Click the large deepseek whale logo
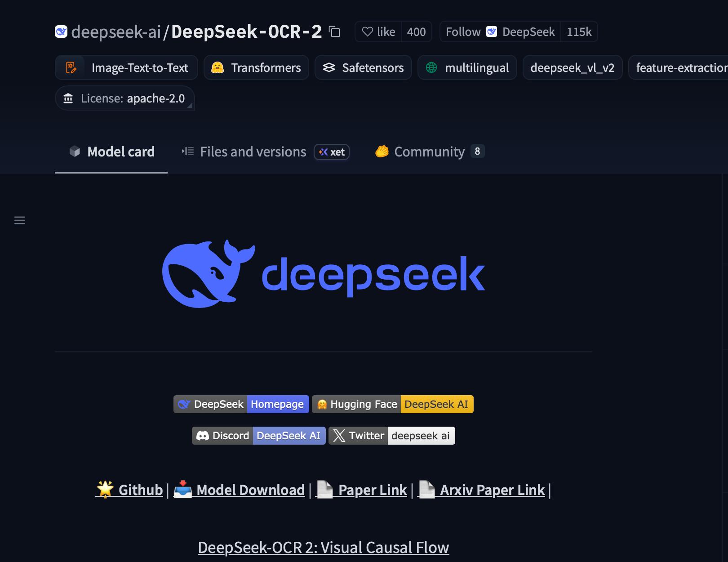The width and height of the screenshot is (728, 562). [x=324, y=274]
